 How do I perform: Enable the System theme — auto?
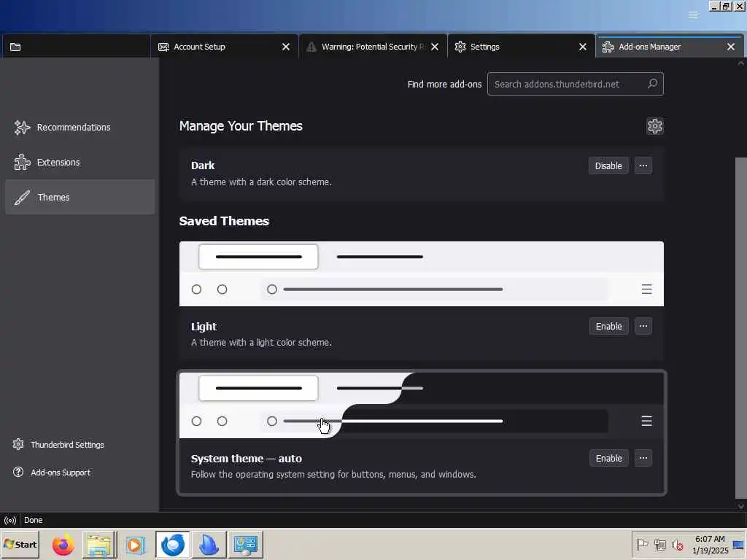[x=609, y=458]
